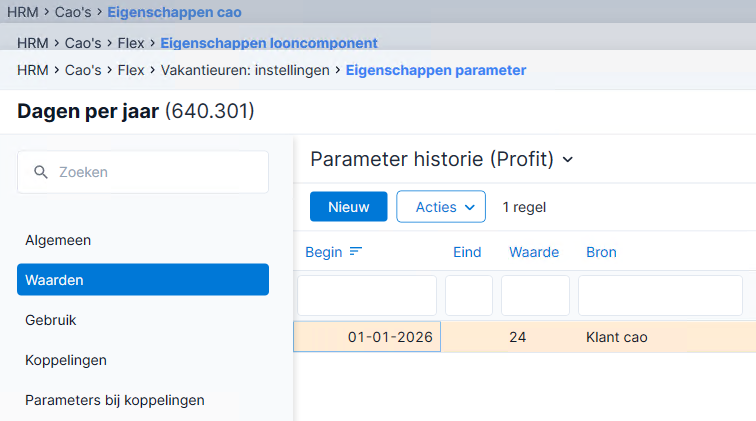Viewport: 756px width, 421px height.
Task: Select the row with date 01-01-2026
Action: pyautogui.click(x=525, y=337)
